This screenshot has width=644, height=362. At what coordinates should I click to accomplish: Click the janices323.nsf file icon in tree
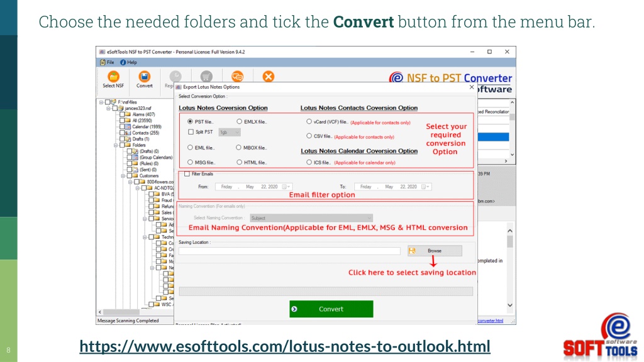tap(121, 108)
